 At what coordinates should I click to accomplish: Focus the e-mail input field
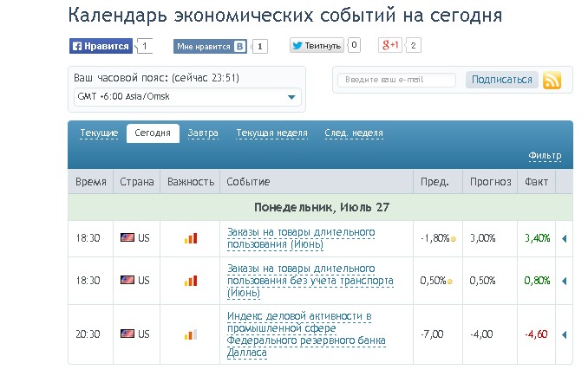pos(396,80)
